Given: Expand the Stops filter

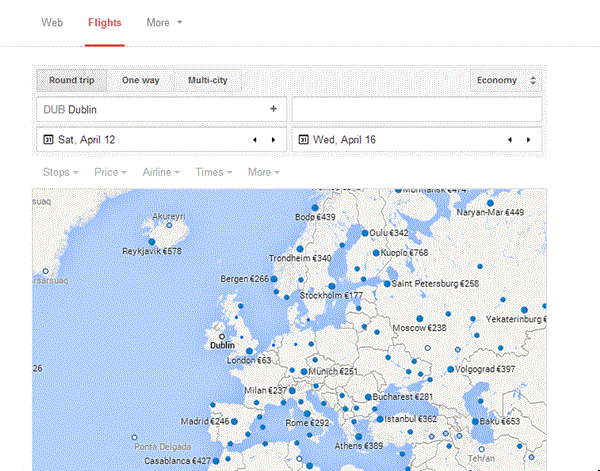Looking at the screenshot, I should (x=60, y=172).
